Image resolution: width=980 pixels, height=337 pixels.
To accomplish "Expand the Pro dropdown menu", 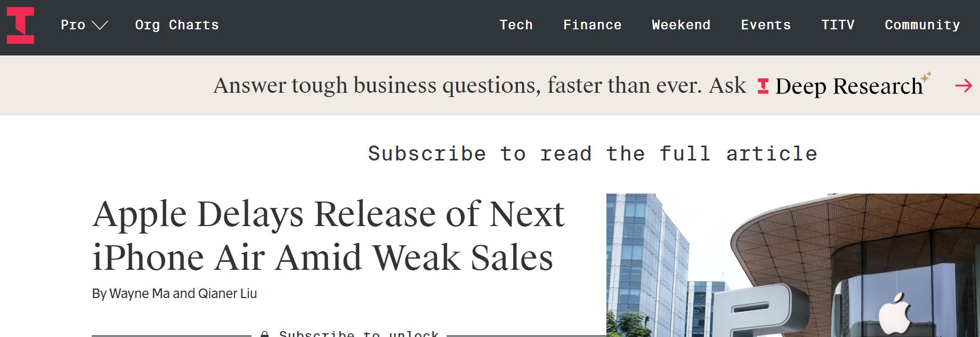I will (84, 25).
